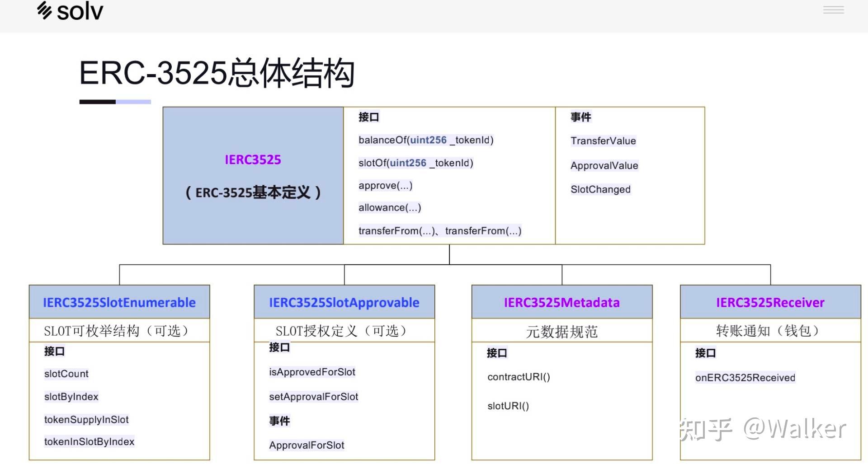Click the 元数据规范 subtitle

click(x=562, y=332)
